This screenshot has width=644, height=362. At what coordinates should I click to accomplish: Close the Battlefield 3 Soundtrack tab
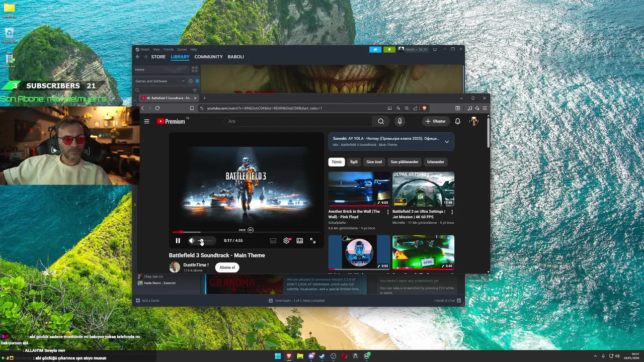[195, 98]
